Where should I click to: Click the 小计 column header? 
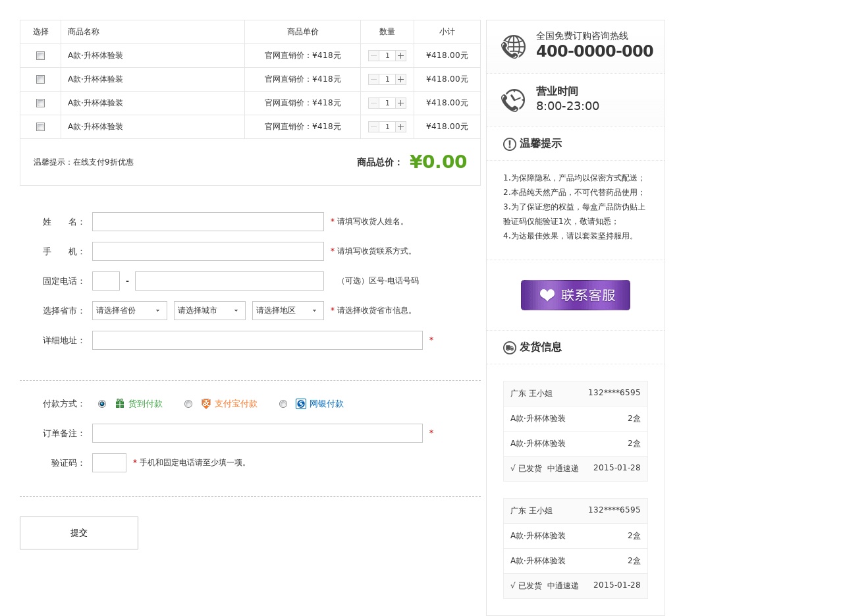tap(447, 32)
